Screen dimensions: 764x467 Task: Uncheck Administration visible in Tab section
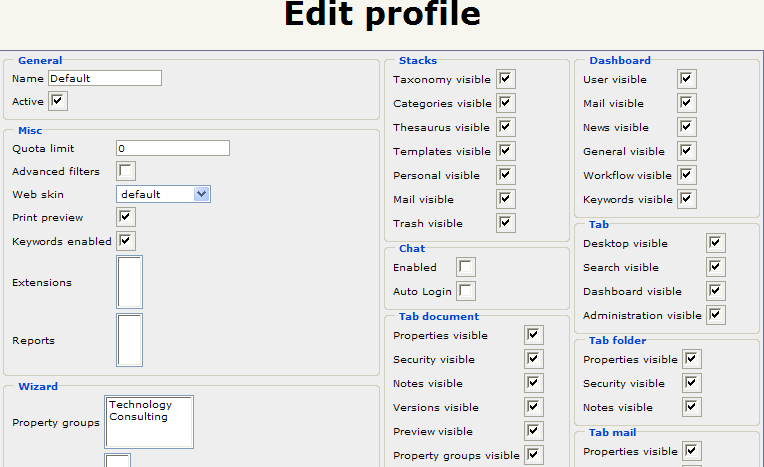click(x=715, y=315)
